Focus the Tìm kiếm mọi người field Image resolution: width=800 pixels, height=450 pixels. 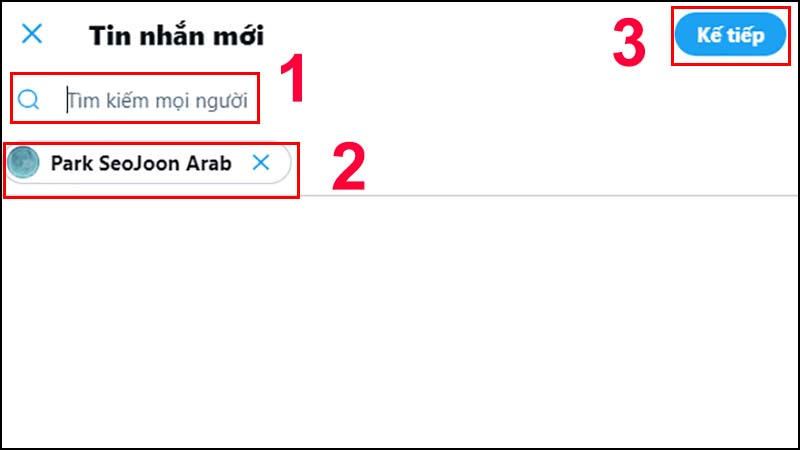[135, 98]
